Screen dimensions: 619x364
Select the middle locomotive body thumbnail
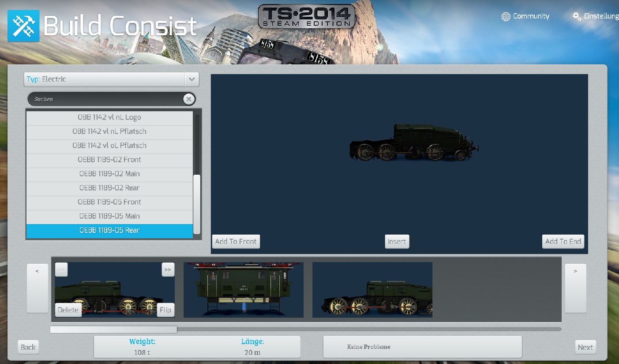click(x=244, y=290)
